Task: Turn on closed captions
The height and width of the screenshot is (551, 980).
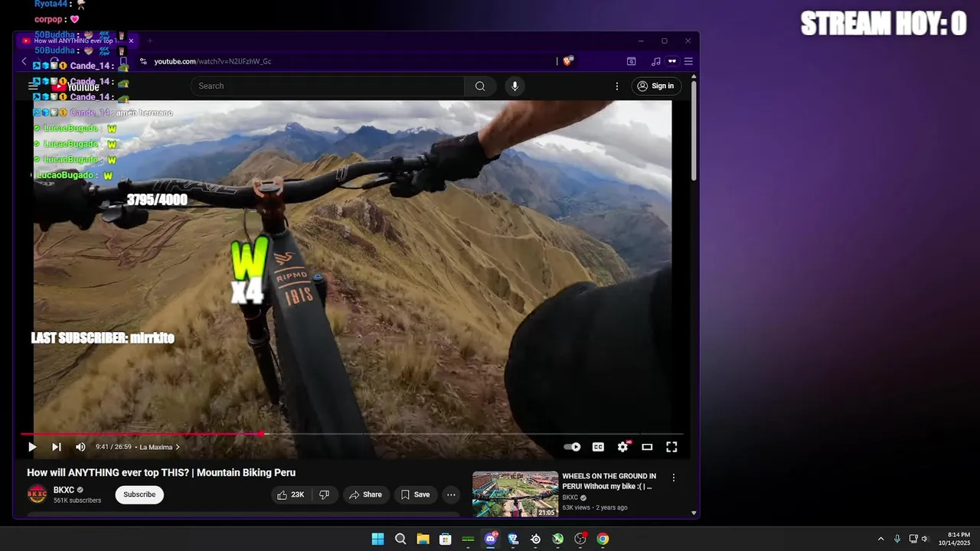Action: (x=598, y=447)
